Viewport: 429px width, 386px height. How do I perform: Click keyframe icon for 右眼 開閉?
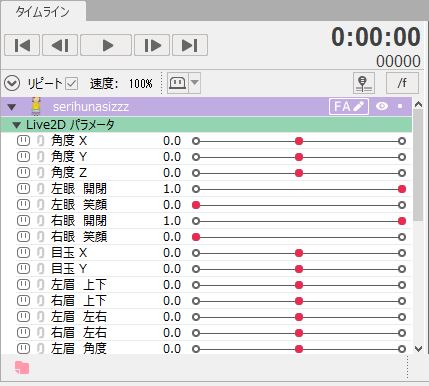[23, 221]
